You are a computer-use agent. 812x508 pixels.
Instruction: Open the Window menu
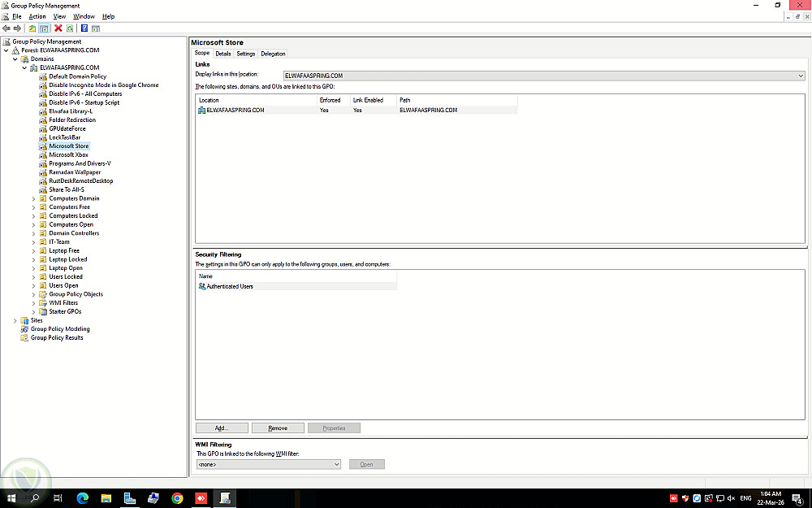tap(84, 16)
